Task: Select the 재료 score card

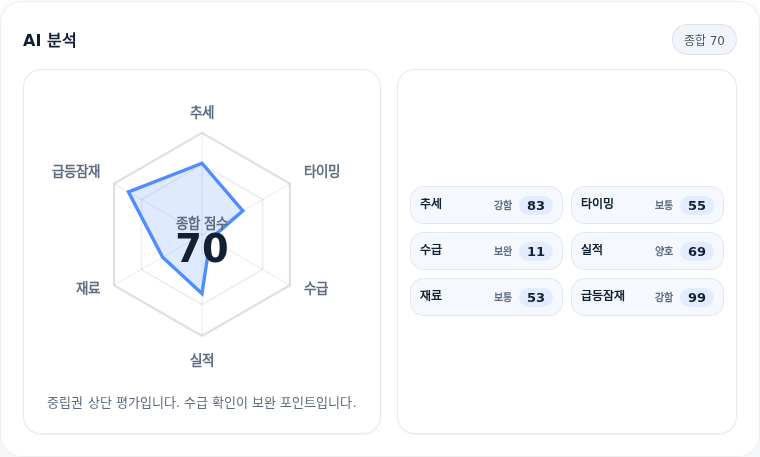Action: coord(486,297)
